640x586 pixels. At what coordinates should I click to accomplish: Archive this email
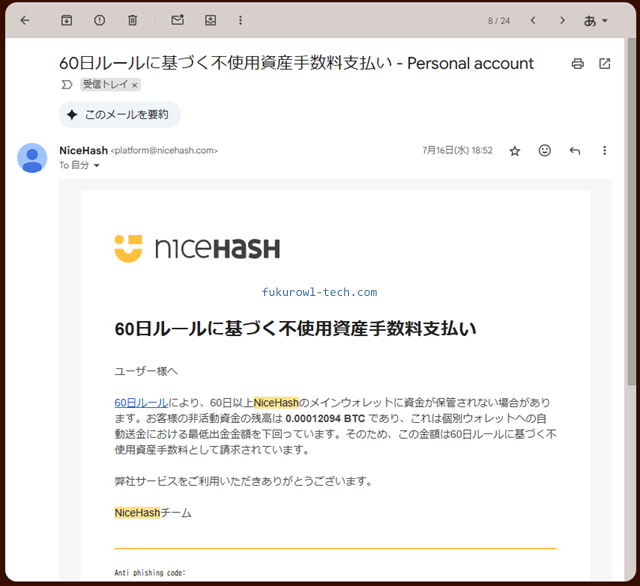[67, 20]
